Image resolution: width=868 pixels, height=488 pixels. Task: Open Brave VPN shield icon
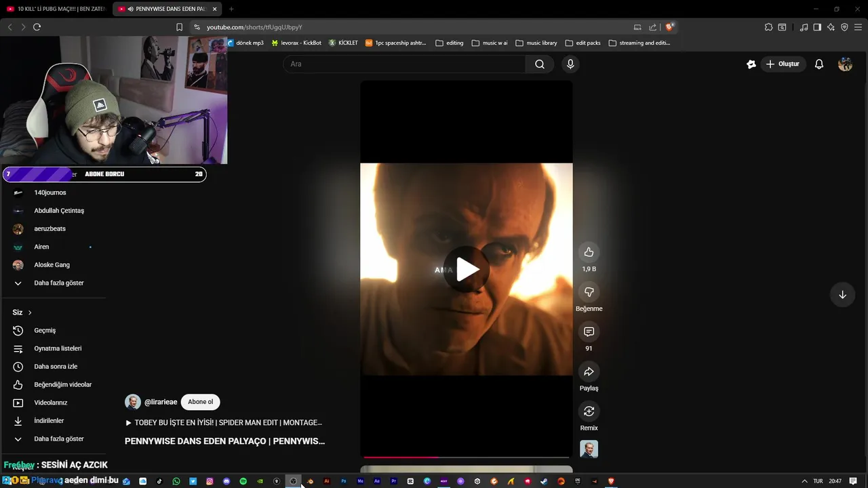[x=844, y=27]
